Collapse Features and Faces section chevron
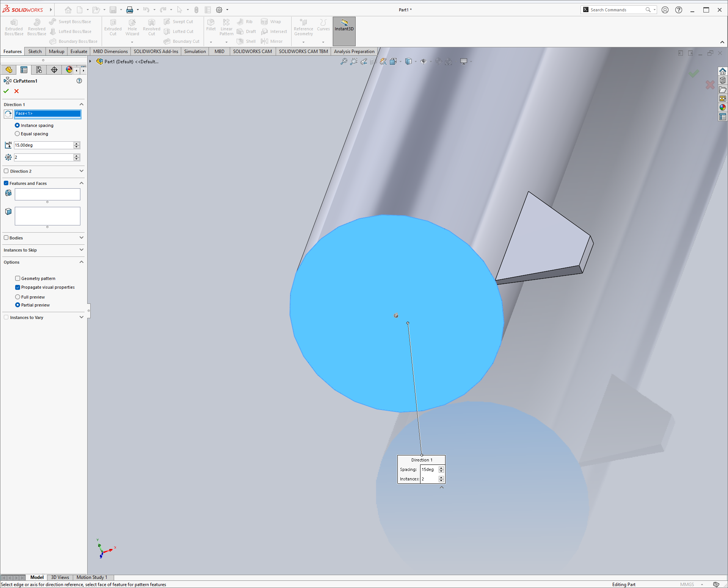The width and height of the screenshot is (728, 588). (x=81, y=183)
